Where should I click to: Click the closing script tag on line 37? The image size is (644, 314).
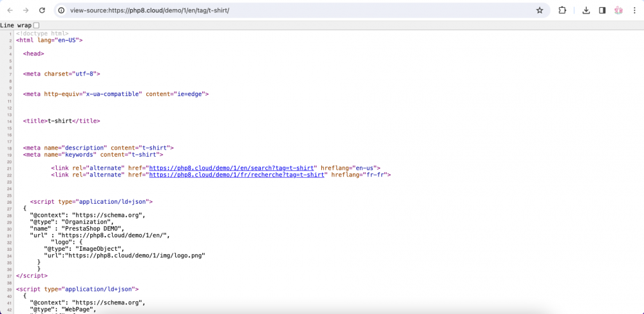(32, 276)
